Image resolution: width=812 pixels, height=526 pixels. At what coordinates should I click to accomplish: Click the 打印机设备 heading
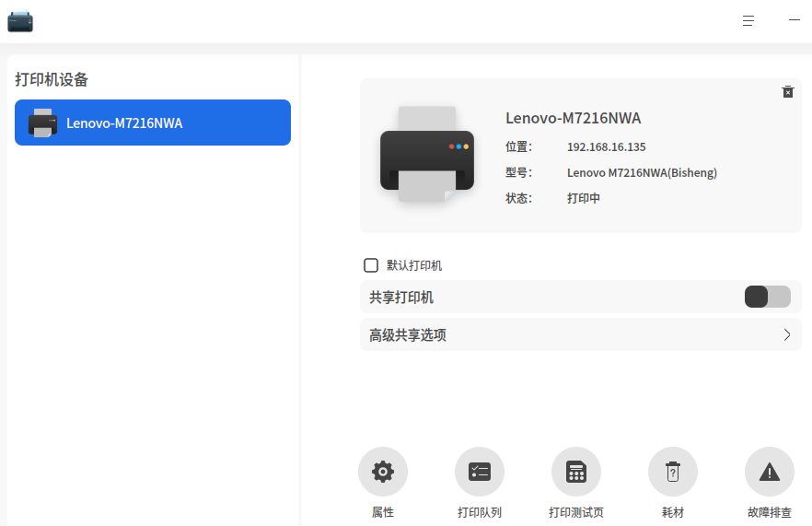tap(52, 79)
